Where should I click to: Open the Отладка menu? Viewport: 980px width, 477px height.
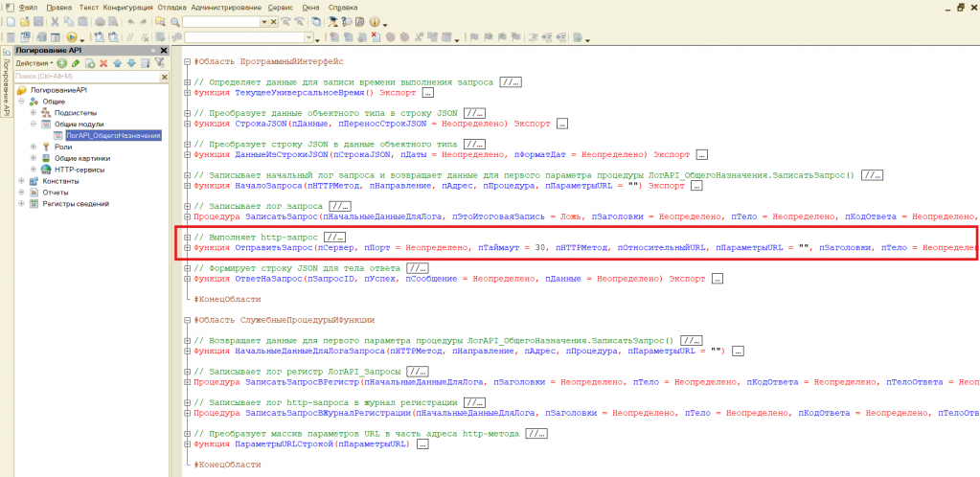point(172,7)
